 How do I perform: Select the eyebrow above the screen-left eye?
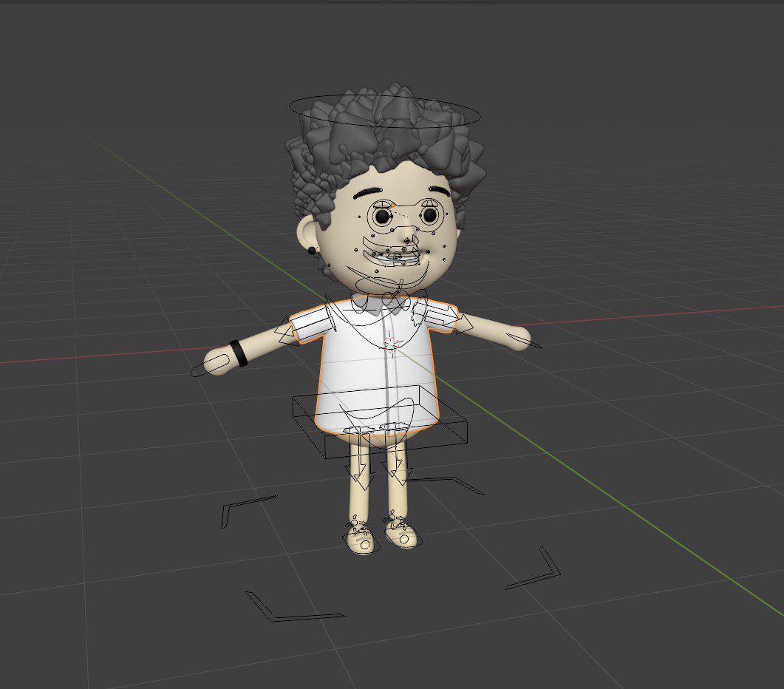372,194
